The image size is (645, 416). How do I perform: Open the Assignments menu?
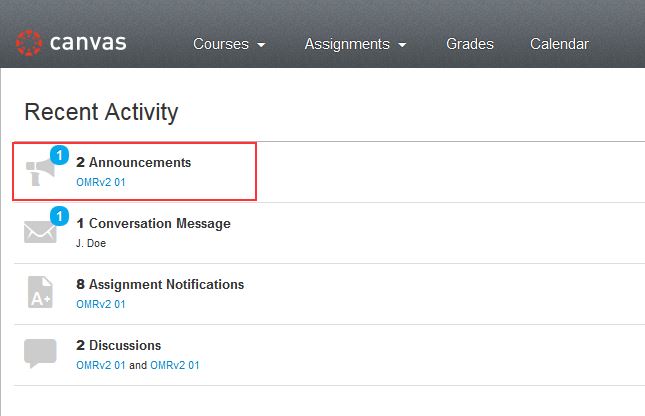355,44
